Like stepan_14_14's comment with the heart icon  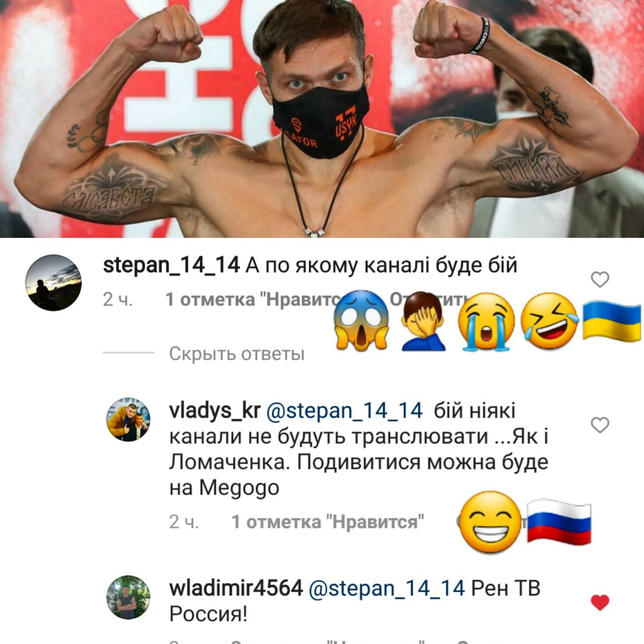click(x=600, y=279)
